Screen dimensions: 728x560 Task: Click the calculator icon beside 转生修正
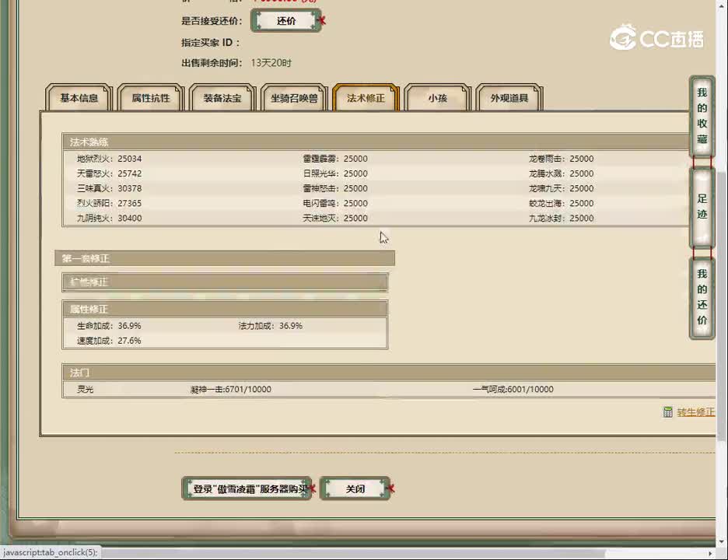[x=668, y=412]
